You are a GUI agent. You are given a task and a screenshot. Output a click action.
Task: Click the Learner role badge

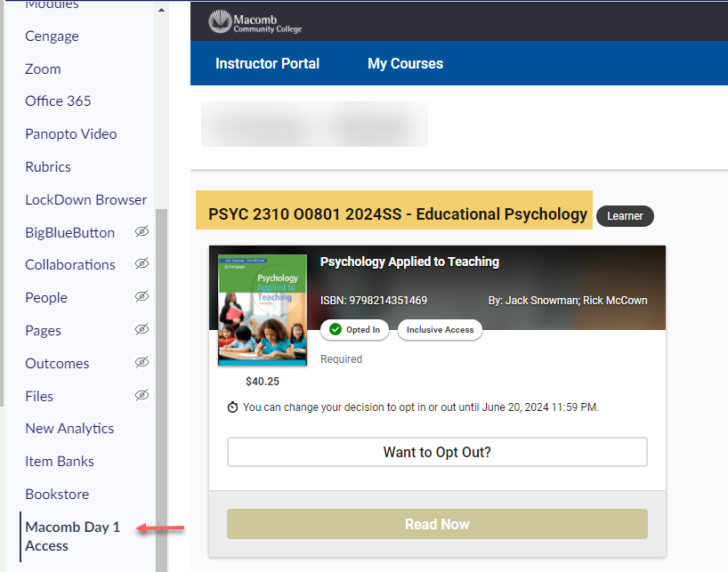[625, 216]
